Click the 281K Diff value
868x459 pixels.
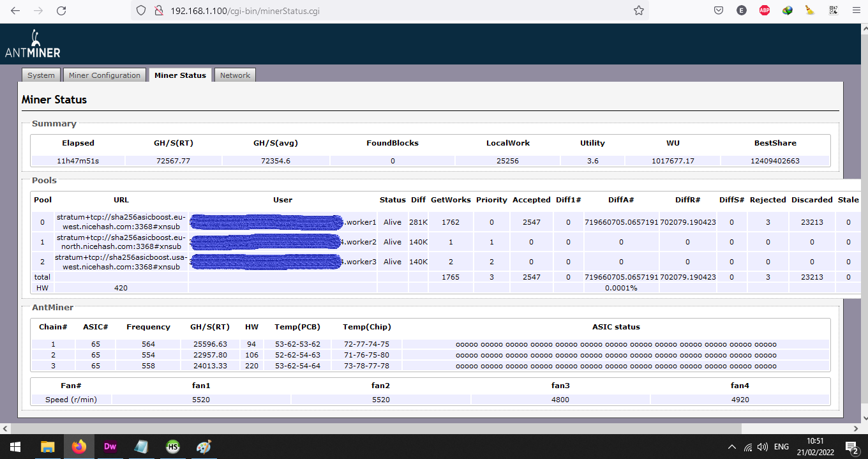(418, 222)
